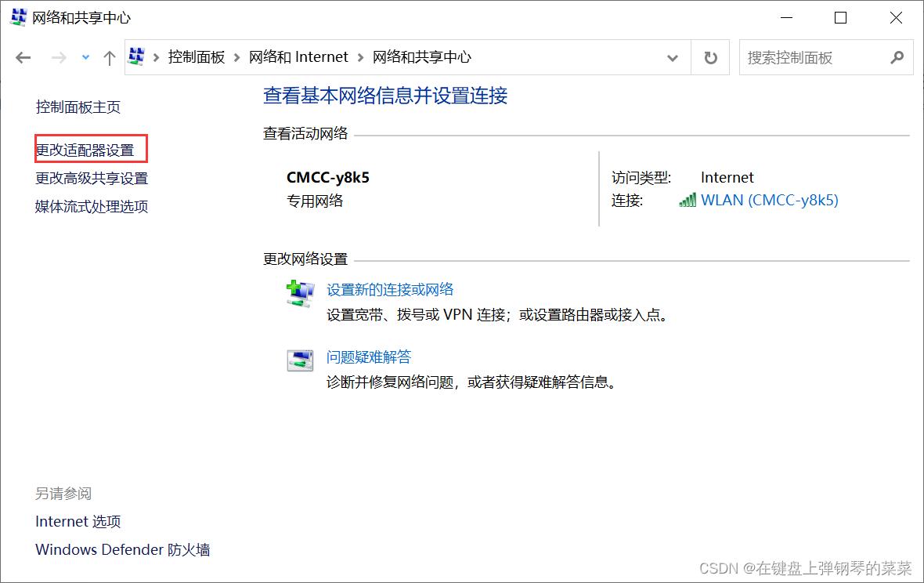Click the WLAN signal strength icon

coord(687,200)
